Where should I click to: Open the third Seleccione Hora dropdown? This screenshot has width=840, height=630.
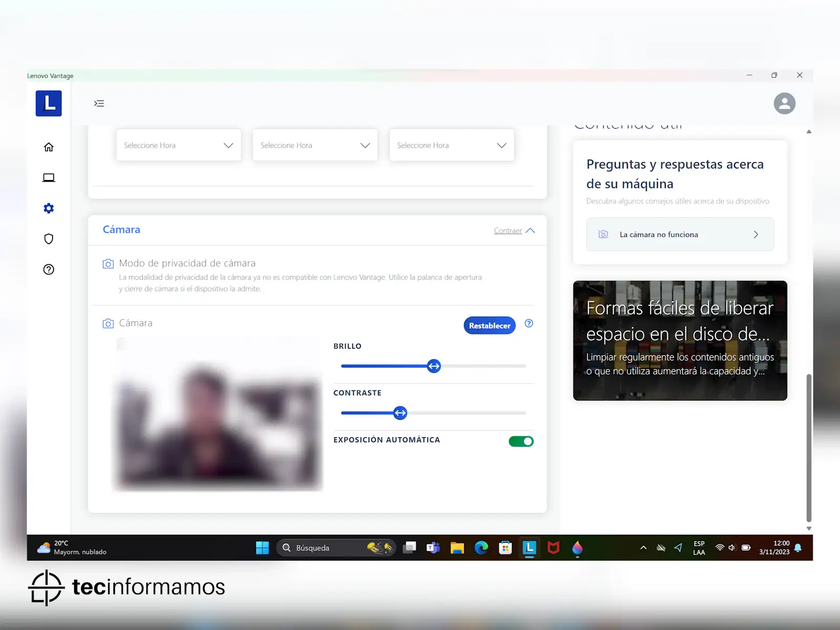pos(451,145)
